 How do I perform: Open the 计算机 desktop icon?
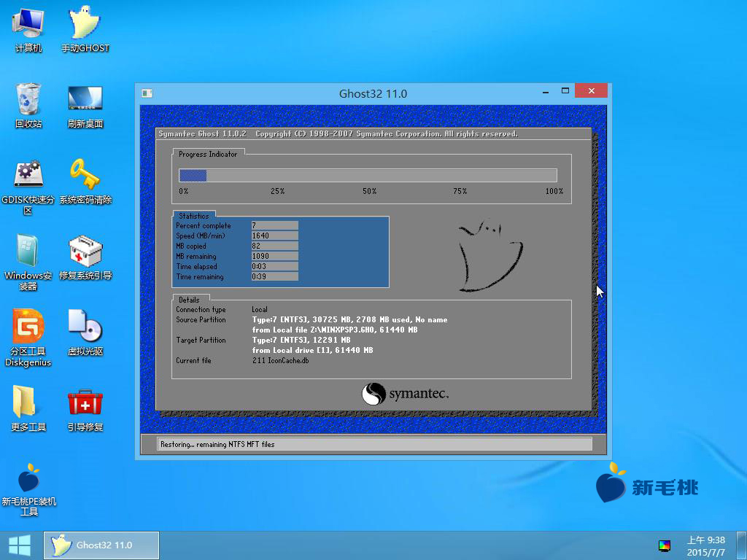click(x=28, y=29)
